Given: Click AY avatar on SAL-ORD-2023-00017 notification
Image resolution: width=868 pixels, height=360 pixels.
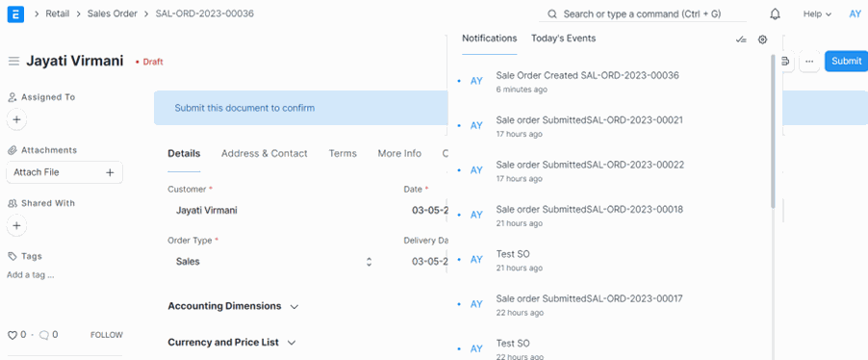Looking at the screenshot, I should coord(476,304).
